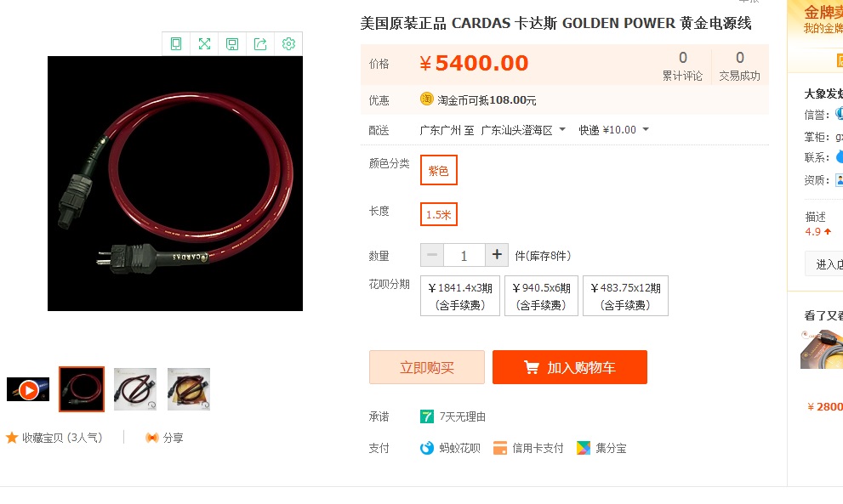Select the 1.5米 length option
This screenshot has width=843, height=504.
[x=439, y=214]
